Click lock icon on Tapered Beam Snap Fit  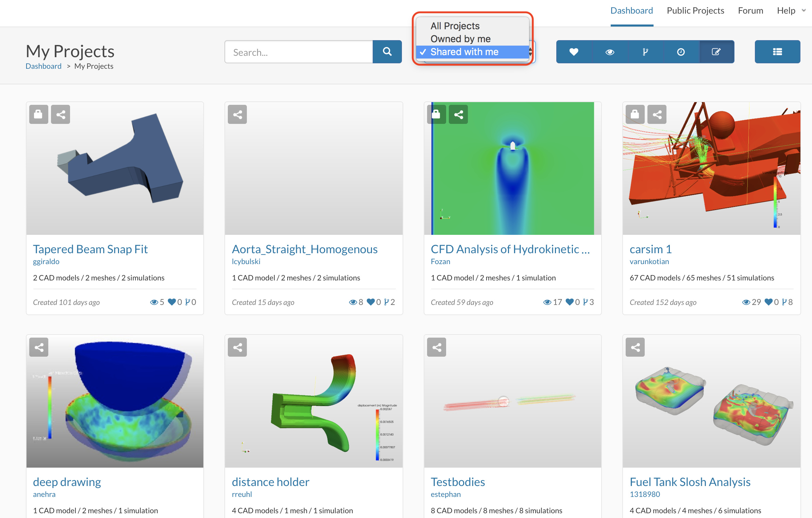click(38, 114)
